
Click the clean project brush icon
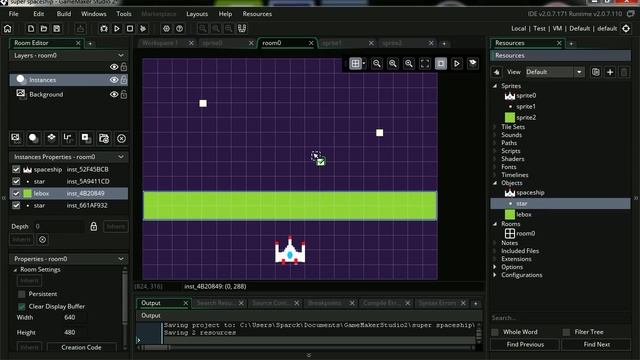tap(143, 29)
